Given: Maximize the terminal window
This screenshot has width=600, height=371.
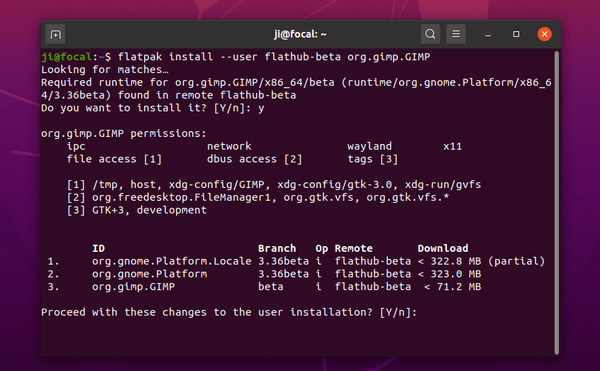Looking at the screenshot, I should pos(516,34).
